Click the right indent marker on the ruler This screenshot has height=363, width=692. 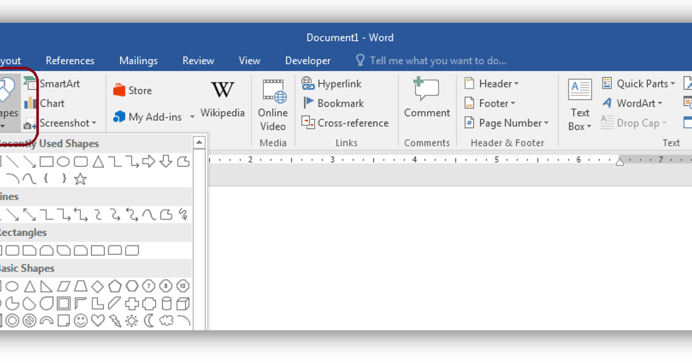point(620,162)
